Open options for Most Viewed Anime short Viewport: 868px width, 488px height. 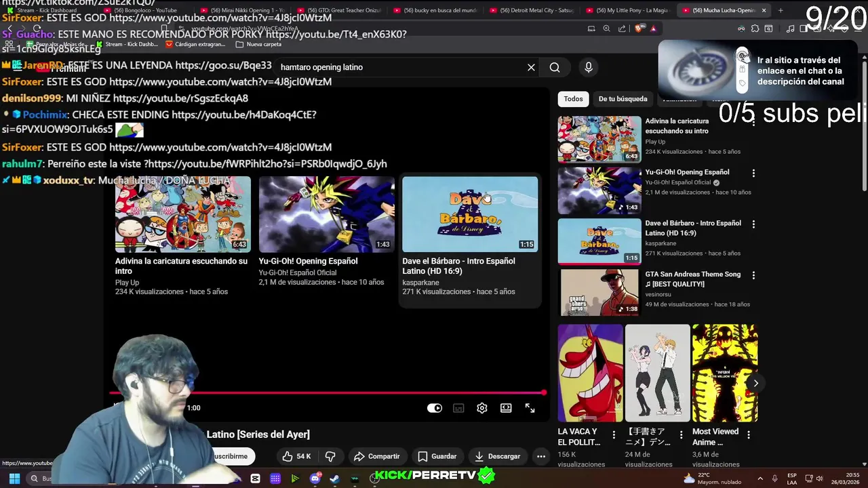click(x=749, y=434)
